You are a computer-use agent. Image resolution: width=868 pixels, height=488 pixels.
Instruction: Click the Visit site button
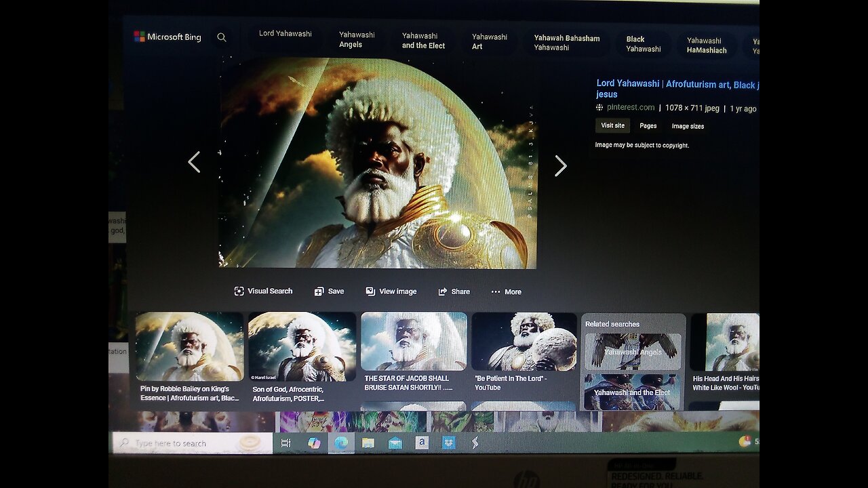tap(612, 125)
